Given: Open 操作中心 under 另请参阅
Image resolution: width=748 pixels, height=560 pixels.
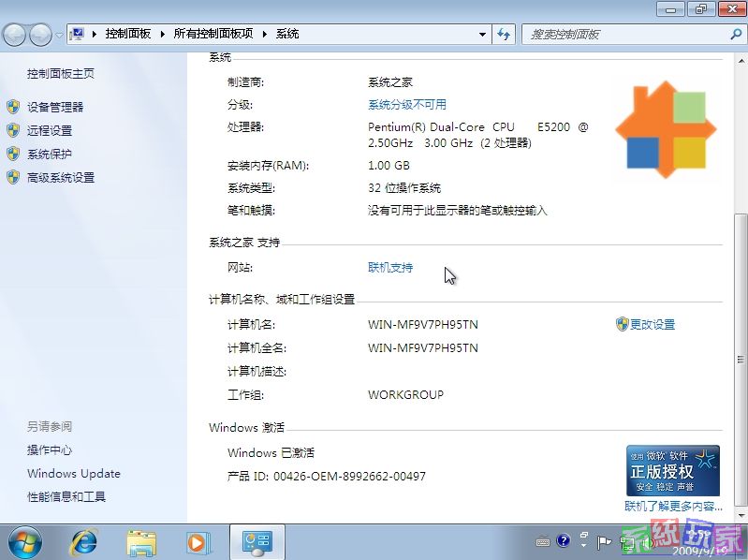Looking at the screenshot, I should click(50, 449).
